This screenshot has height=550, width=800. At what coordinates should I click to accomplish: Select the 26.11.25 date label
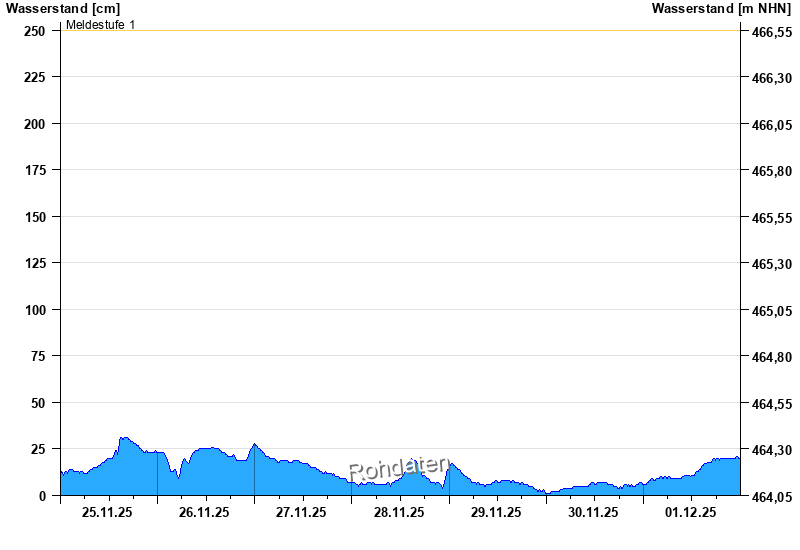205,512
